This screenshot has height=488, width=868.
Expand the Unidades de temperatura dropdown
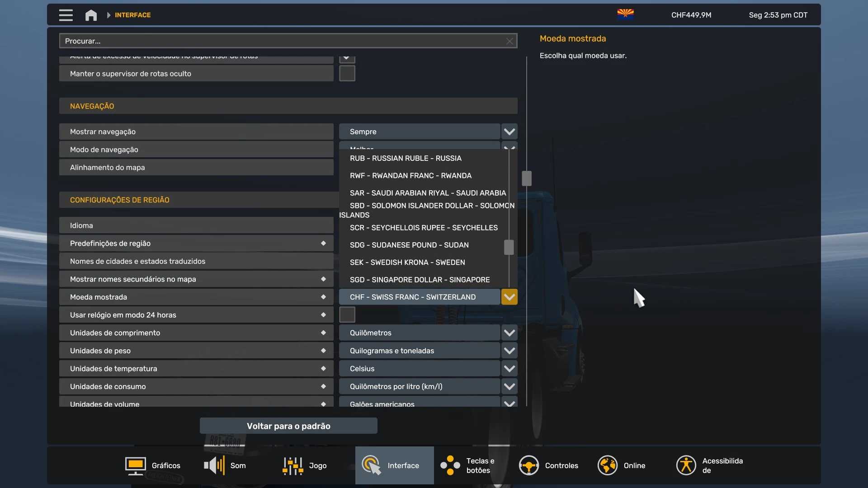coord(509,369)
